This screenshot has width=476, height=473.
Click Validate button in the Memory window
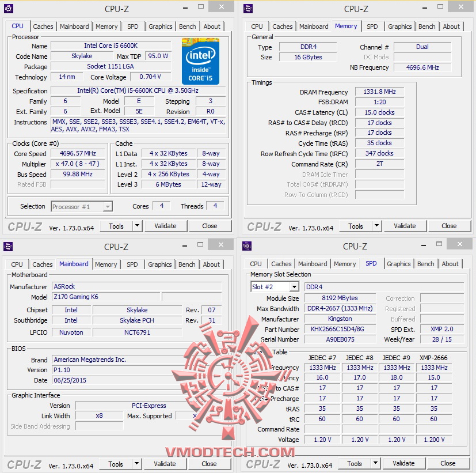click(405, 226)
